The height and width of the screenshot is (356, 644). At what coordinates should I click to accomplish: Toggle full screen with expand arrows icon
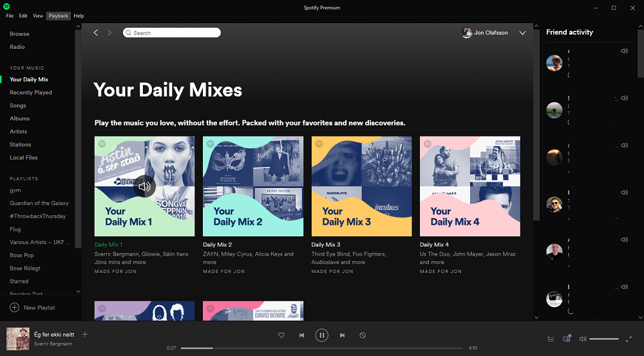(x=629, y=339)
